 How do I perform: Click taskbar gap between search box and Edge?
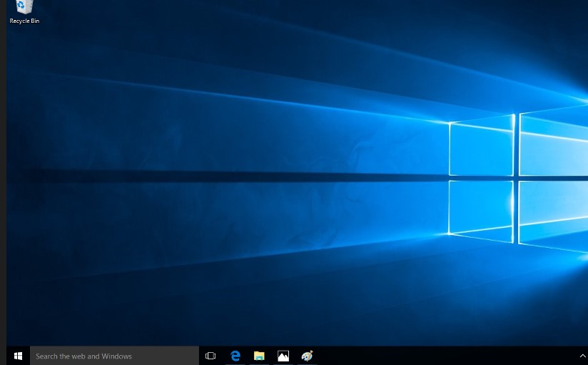point(221,356)
